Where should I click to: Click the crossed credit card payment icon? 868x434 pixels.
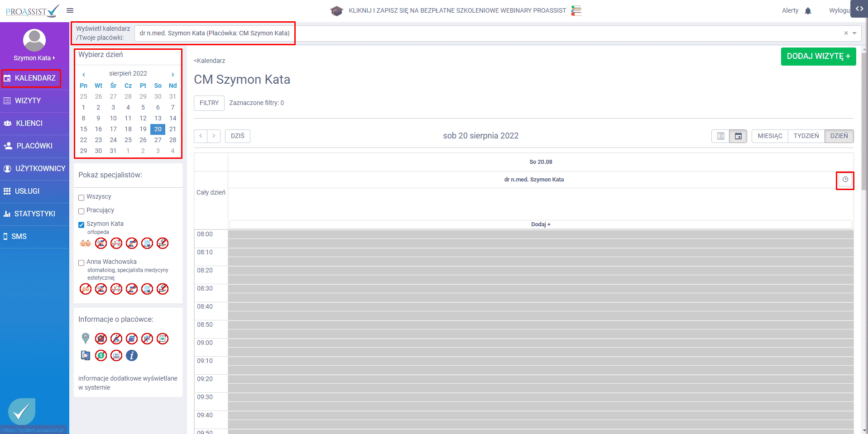click(x=132, y=339)
